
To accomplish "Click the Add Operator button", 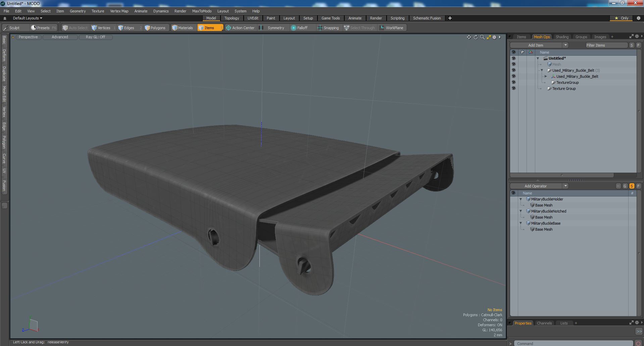I will click(x=536, y=186).
